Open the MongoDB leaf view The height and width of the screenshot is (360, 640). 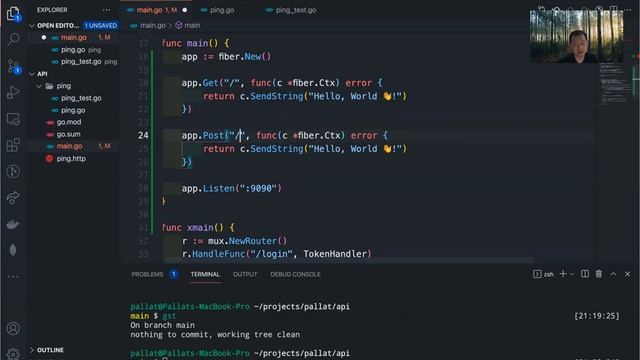[x=13, y=250]
